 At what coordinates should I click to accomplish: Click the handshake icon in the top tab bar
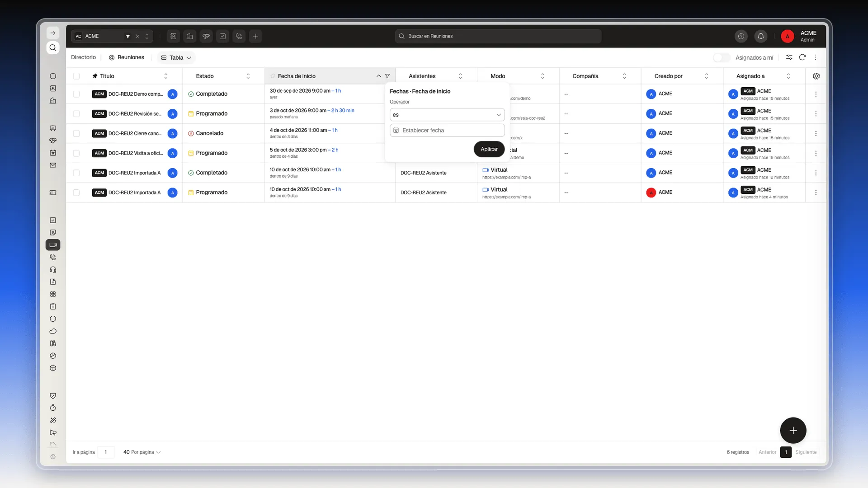[x=206, y=36]
